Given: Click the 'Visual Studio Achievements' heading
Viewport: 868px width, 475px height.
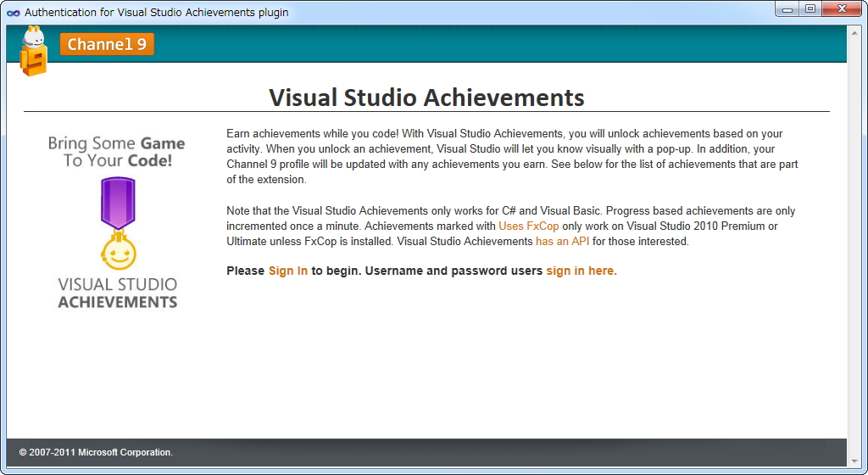Looking at the screenshot, I should (427, 98).
